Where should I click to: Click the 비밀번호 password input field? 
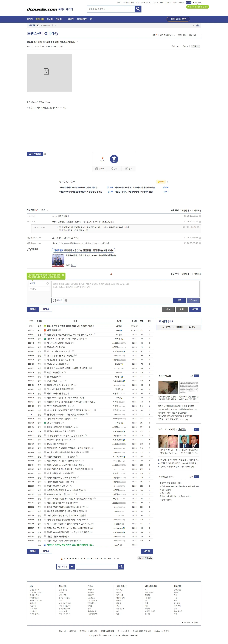click(39, 289)
